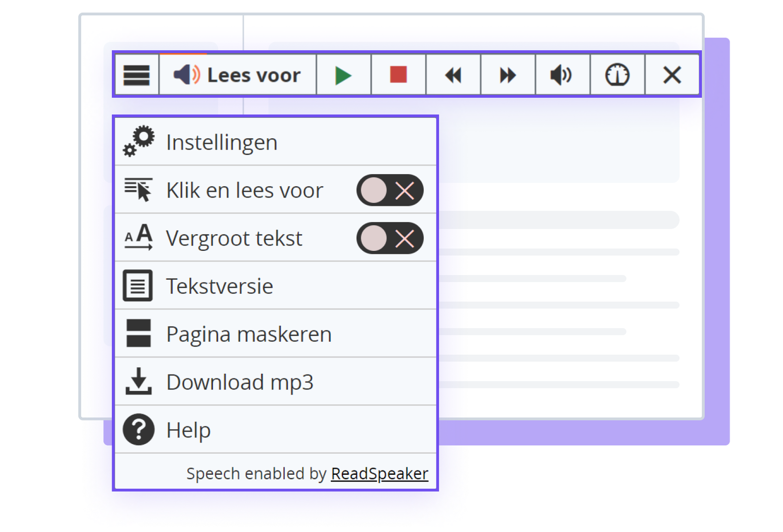
Task: Follow the ReadSpeaker link
Action: tap(379, 473)
